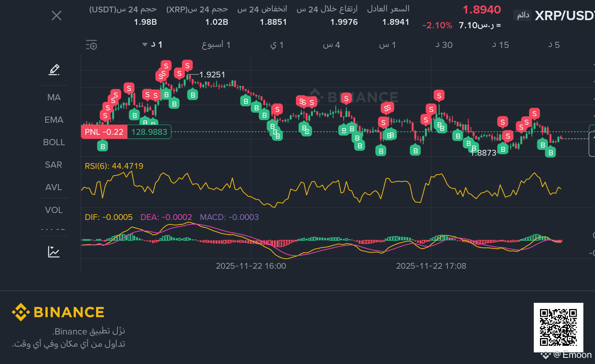
Task: Click the S sell marker above 1.9251 peak
Action: point(187,65)
